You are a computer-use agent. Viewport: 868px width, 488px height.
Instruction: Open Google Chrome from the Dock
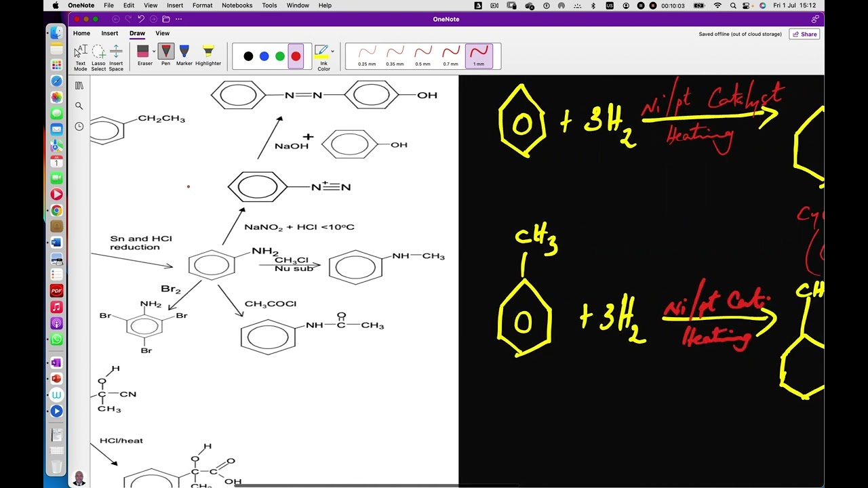tap(56, 211)
